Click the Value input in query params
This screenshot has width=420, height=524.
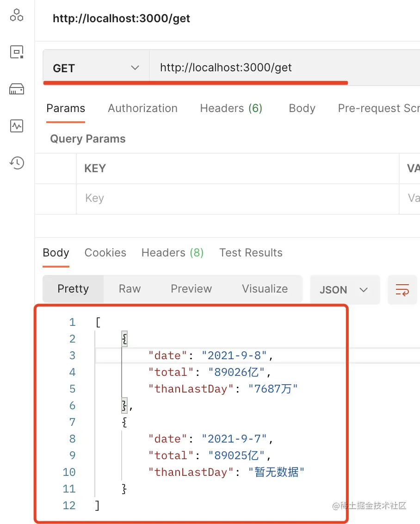pyautogui.click(x=410, y=198)
